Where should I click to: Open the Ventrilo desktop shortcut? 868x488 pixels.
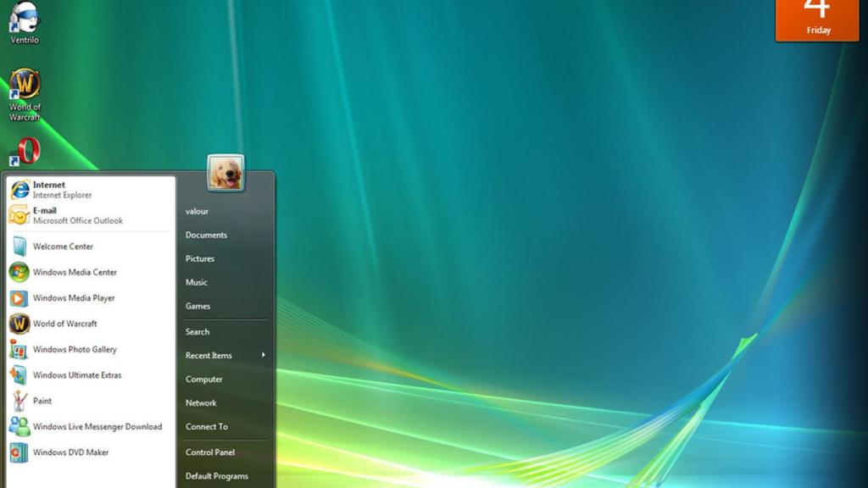25,19
